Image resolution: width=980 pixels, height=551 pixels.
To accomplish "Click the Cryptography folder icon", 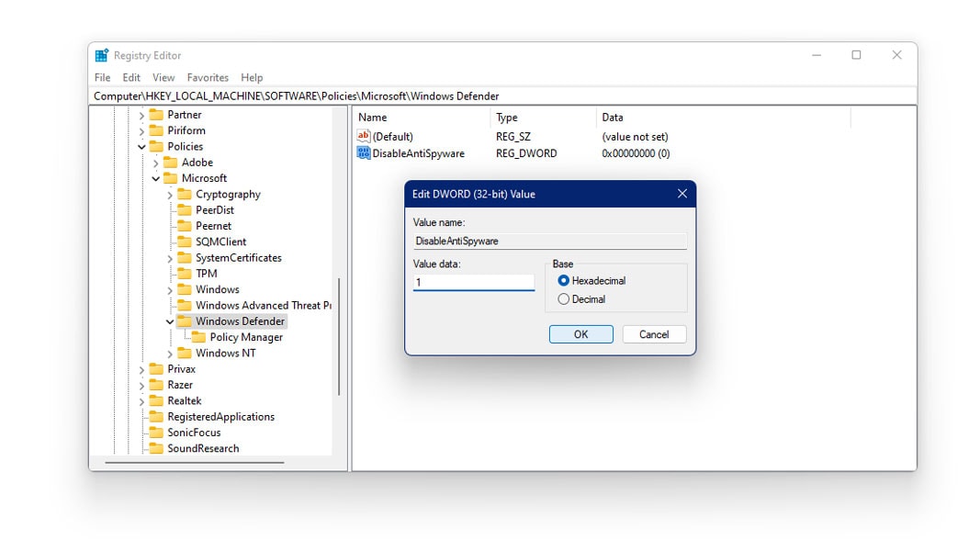I will coord(186,194).
